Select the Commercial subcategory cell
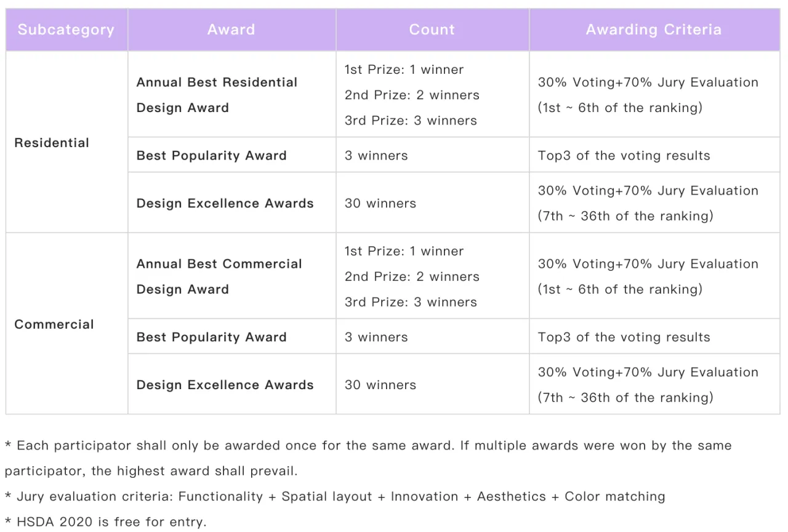788x532 pixels. click(x=54, y=324)
